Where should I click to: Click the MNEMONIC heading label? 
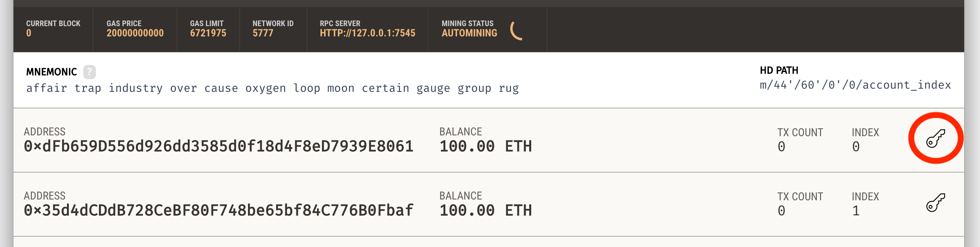click(x=51, y=72)
